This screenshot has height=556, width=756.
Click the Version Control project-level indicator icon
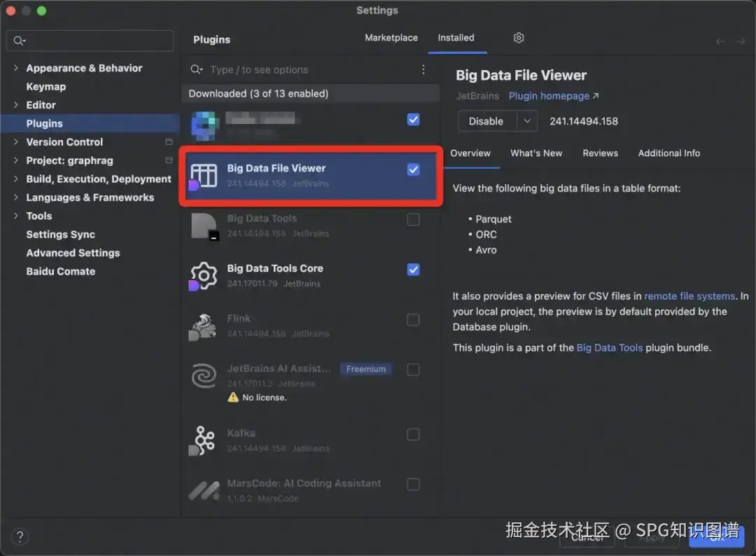pos(169,141)
